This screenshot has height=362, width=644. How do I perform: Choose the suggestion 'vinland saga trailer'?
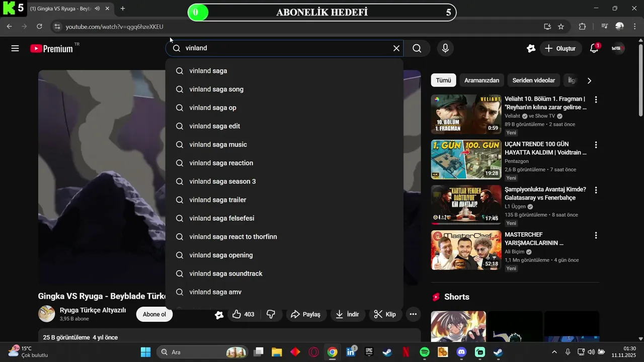pyautogui.click(x=284, y=200)
